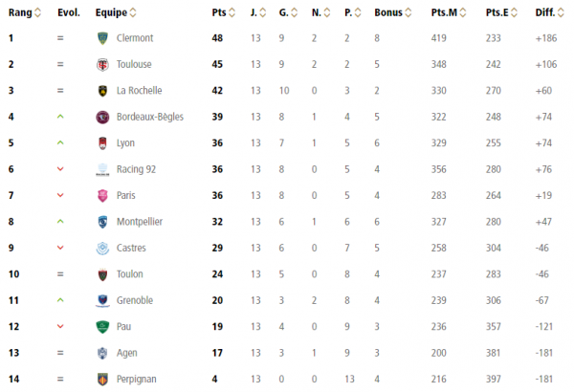
Task: Click the Racing 92 team logo
Action: pos(102,169)
